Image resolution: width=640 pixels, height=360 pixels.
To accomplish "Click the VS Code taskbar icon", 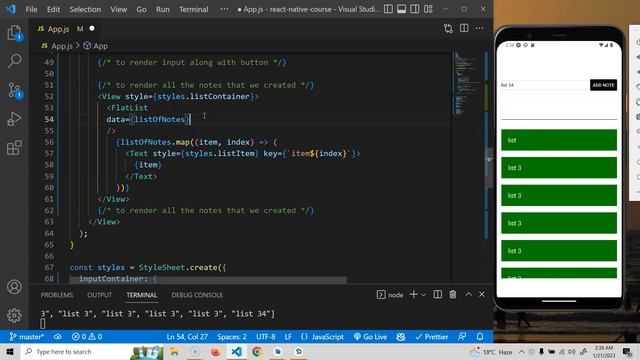I will 236,351.
